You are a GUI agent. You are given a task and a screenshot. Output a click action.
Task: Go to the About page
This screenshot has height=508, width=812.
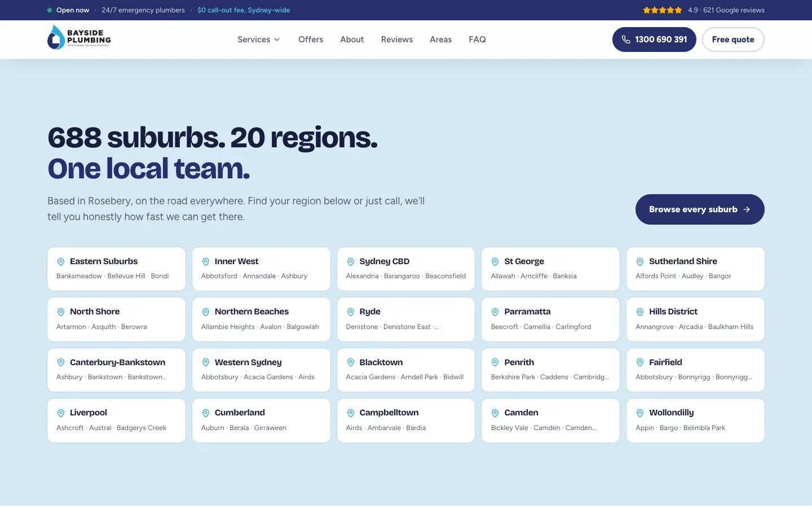[x=352, y=40]
